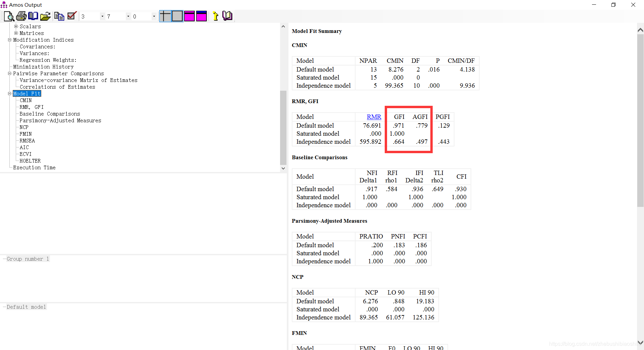Select Variances: in the output tree
The image size is (644, 350).
(35, 53)
